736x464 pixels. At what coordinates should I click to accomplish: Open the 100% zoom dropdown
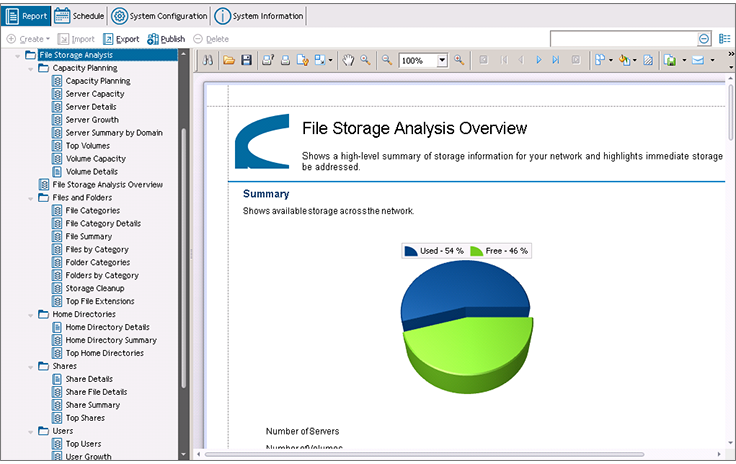click(442, 61)
